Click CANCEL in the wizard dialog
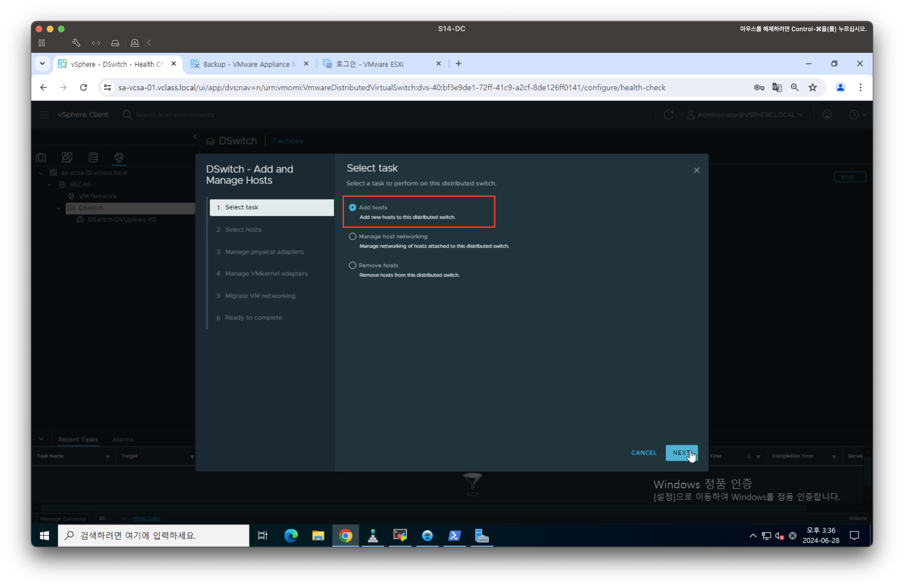 point(643,453)
